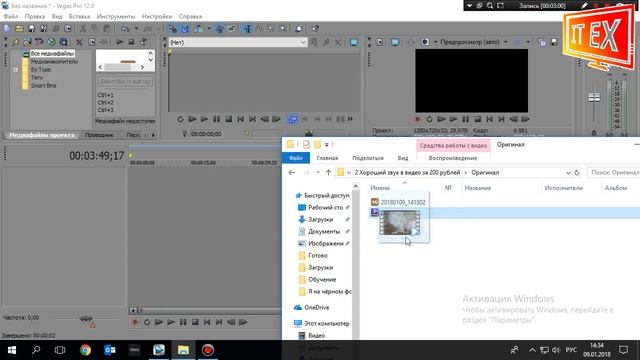The image size is (640, 360).
Task: Select the Normal Edit tool
Action: coord(247,29)
